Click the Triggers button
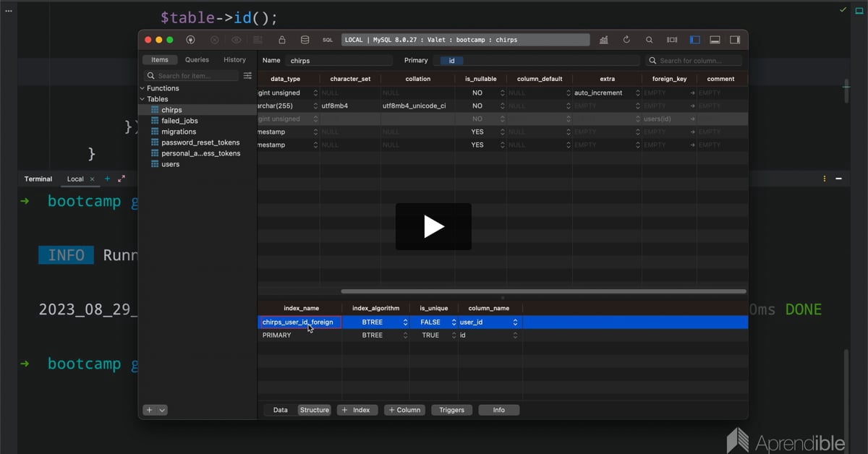This screenshot has height=454, width=868. tap(451, 410)
